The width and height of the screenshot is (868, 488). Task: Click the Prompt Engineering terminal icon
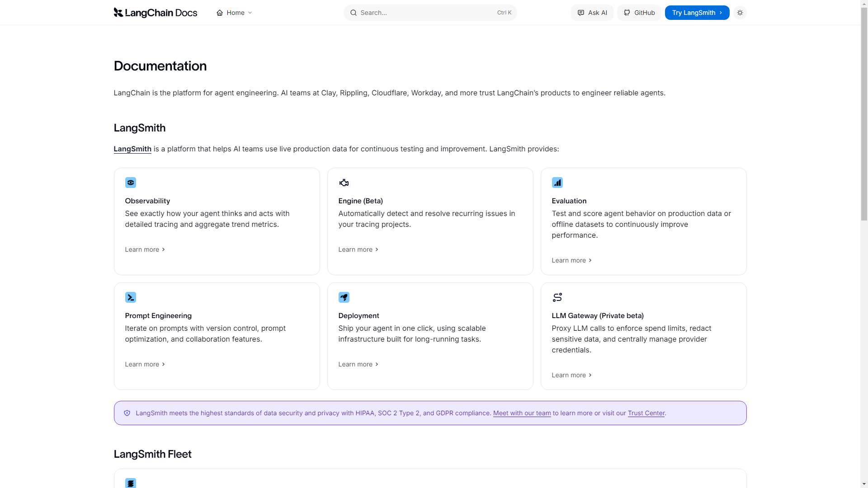coord(131,297)
